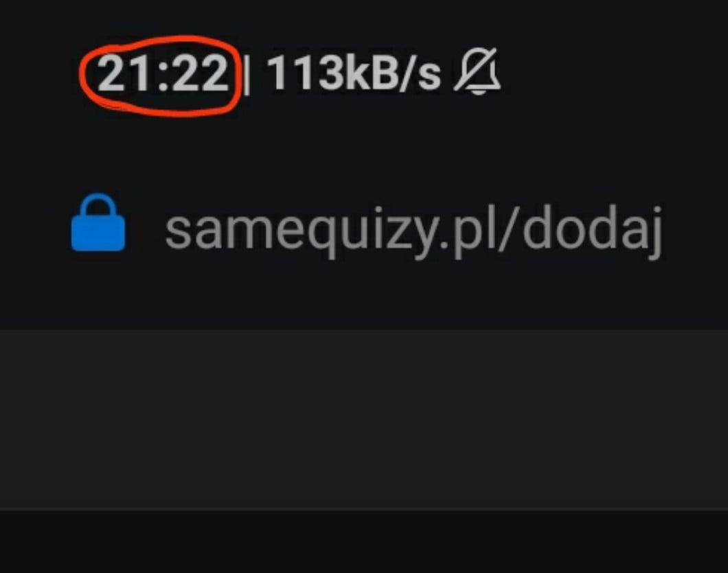728x573 pixels.
Task: Click the dark bar below the gray area
Action: (364, 541)
